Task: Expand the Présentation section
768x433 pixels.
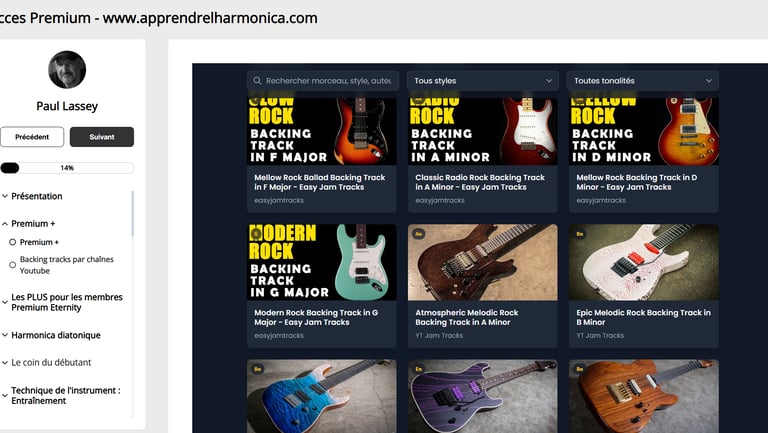Action: [32, 196]
